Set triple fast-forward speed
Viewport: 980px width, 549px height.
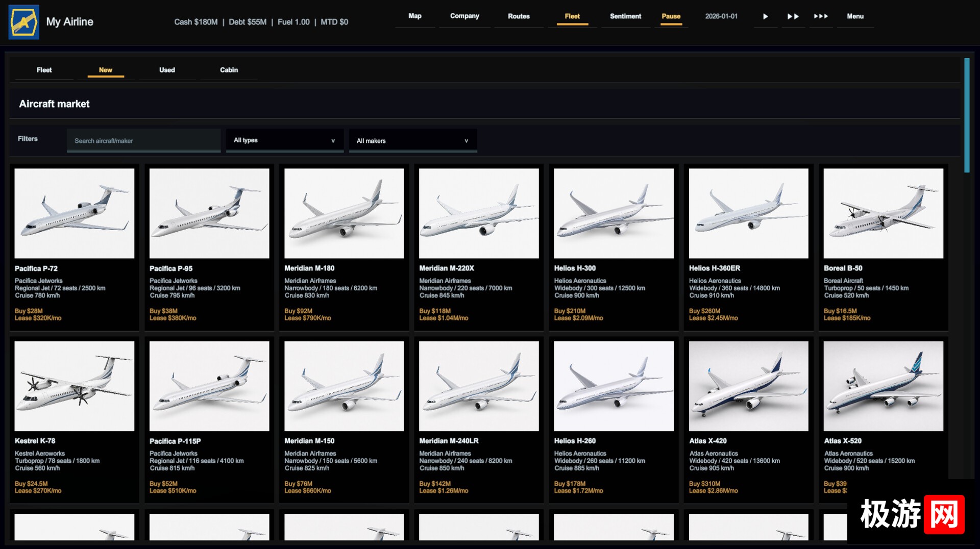click(x=821, y=16)
